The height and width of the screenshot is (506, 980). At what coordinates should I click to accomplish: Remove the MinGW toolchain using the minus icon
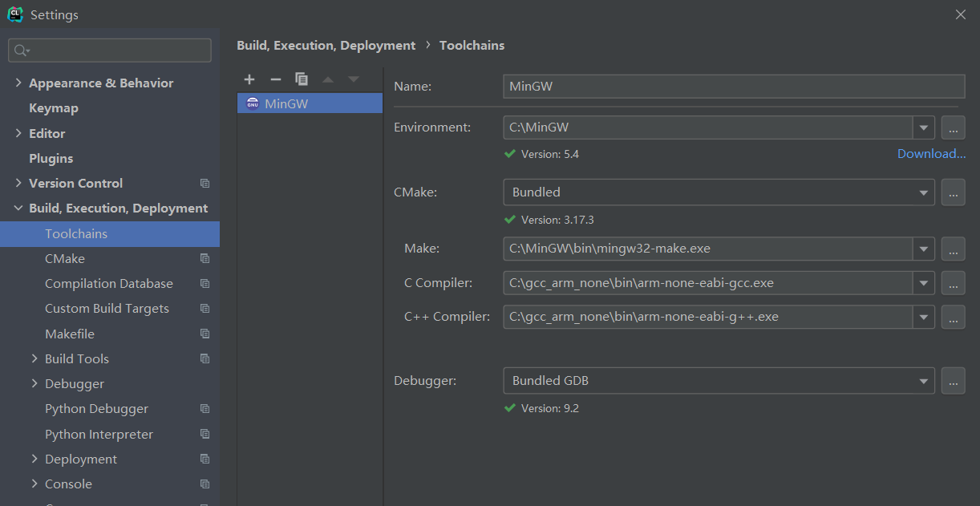coord(275,79)
